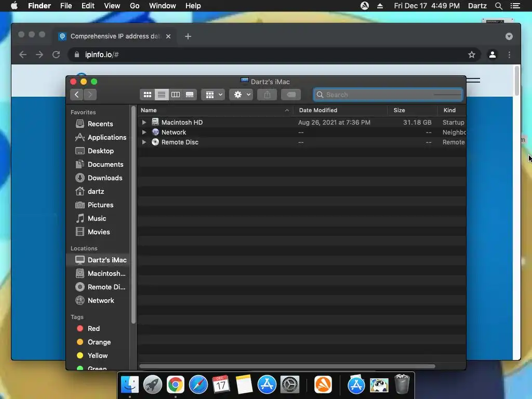Open Pictures in sidebar
The height and width of the screenshot is (399, 532).
point(98,205)
